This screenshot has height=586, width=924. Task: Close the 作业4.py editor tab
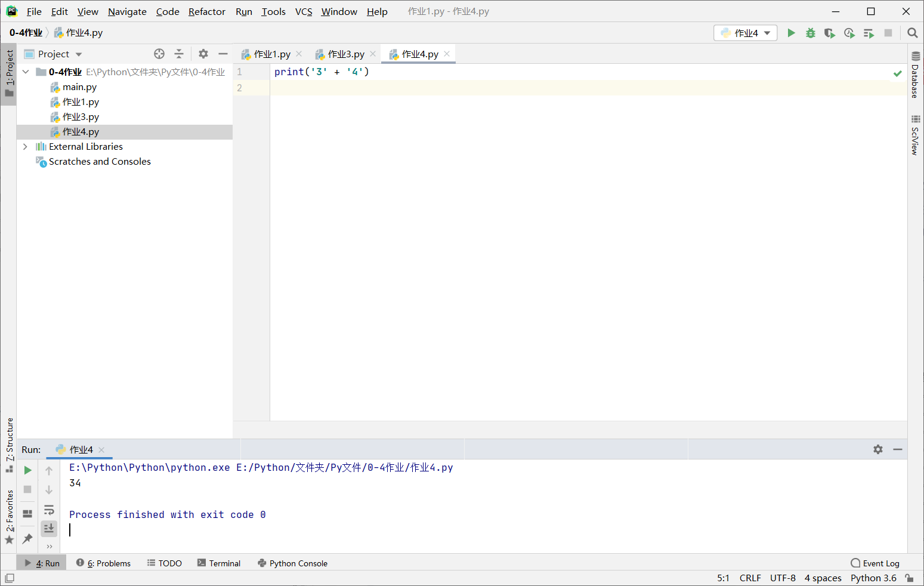click(447, 54)
